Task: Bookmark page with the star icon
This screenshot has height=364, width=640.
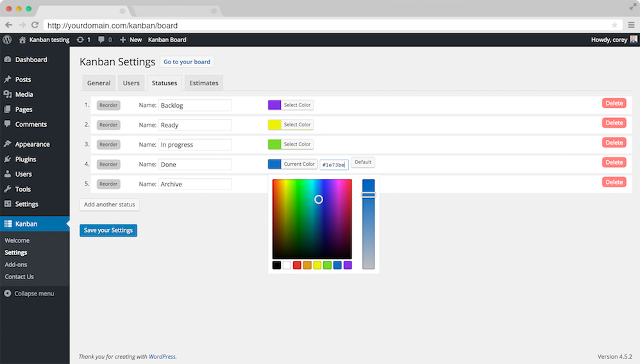Action: point(614,25)
